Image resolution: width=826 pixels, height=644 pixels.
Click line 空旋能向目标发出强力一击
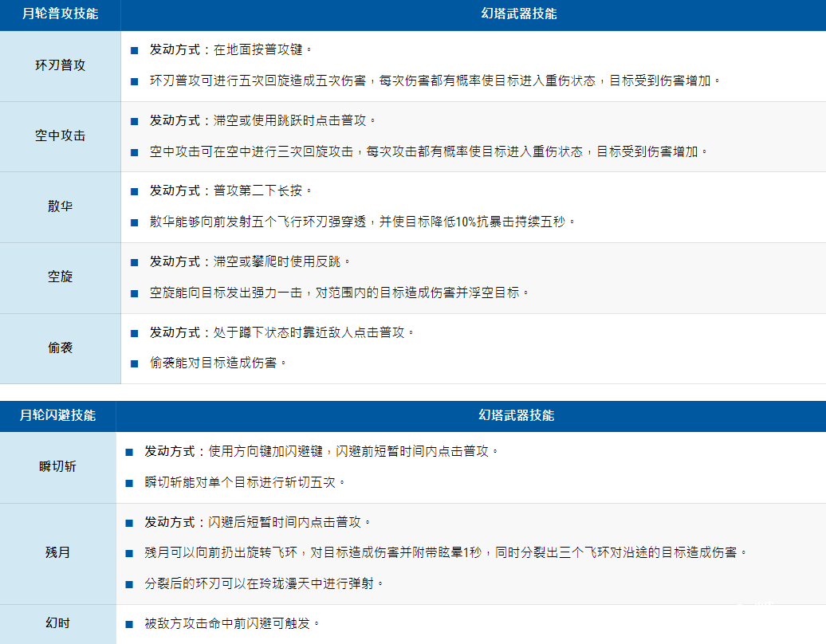click(x=340, y=293)
